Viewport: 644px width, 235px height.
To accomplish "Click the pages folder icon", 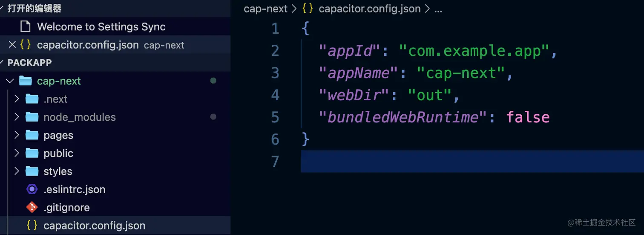I will (x=32, y=135).
